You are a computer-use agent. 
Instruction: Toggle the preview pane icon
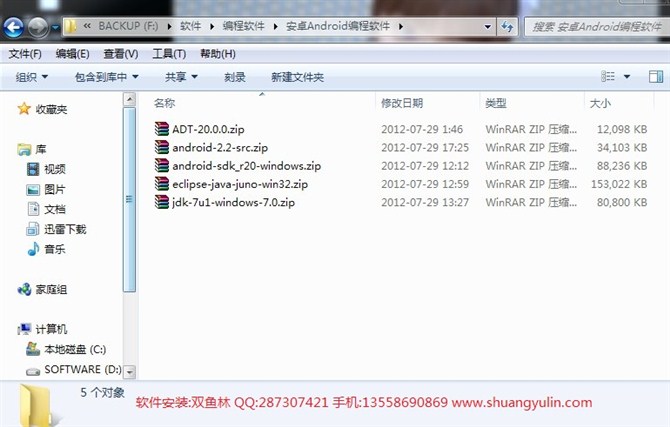(x=656, y=77)
